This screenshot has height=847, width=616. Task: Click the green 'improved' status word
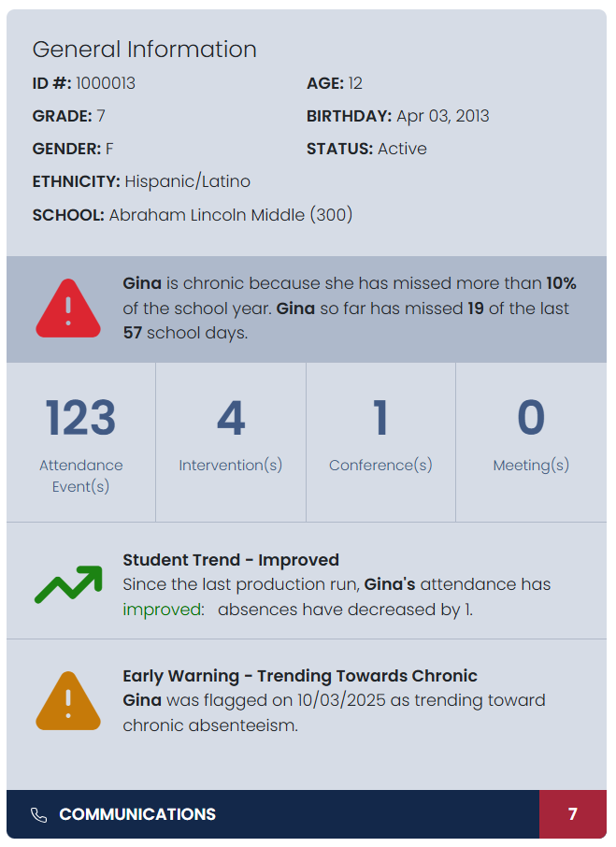163,610
